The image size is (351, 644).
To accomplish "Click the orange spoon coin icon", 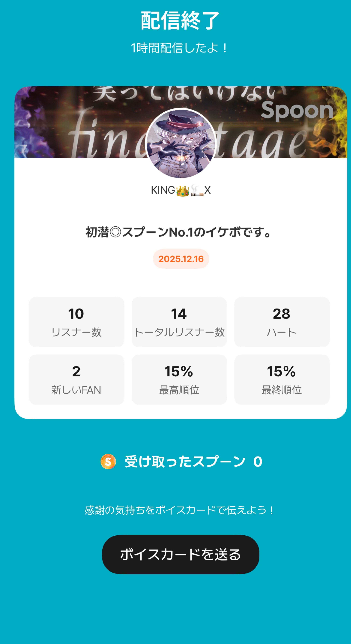I will pyautogui.click(x=108, y=462).
